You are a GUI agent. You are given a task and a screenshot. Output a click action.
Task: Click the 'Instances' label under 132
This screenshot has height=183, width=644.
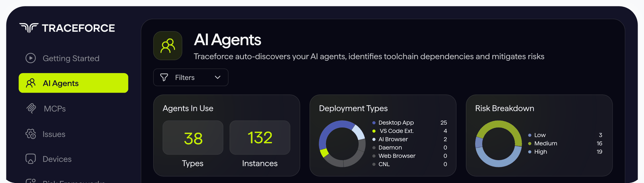(260, 163)
